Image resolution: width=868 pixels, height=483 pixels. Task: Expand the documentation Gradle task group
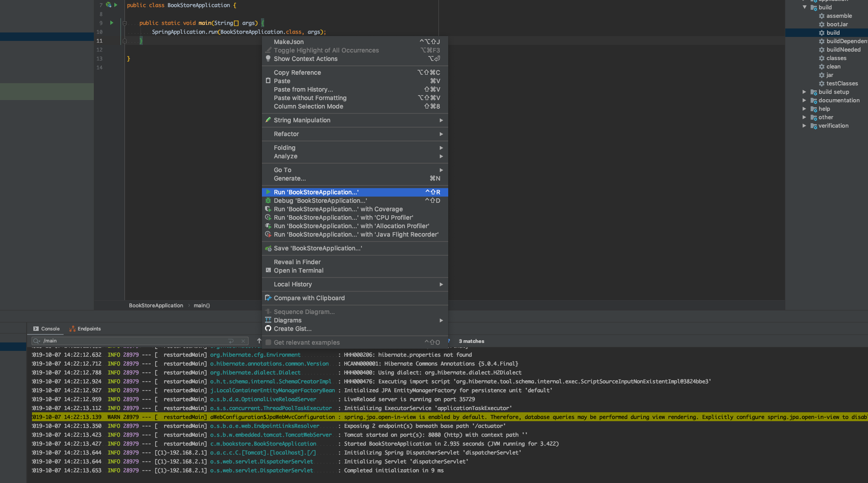click(x=804, y=101)
